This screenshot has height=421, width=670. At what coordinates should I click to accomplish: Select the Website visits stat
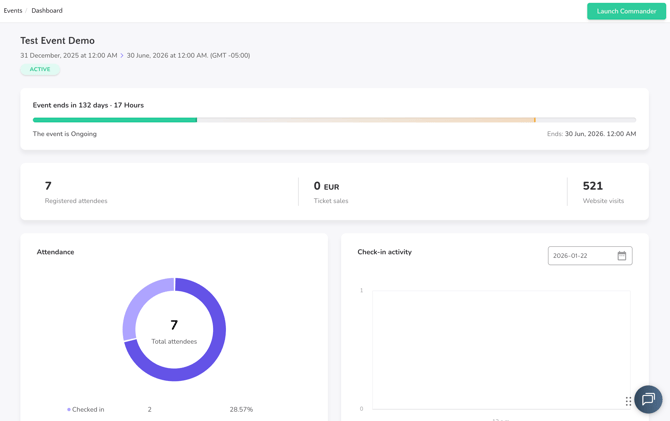click(603, 192)
